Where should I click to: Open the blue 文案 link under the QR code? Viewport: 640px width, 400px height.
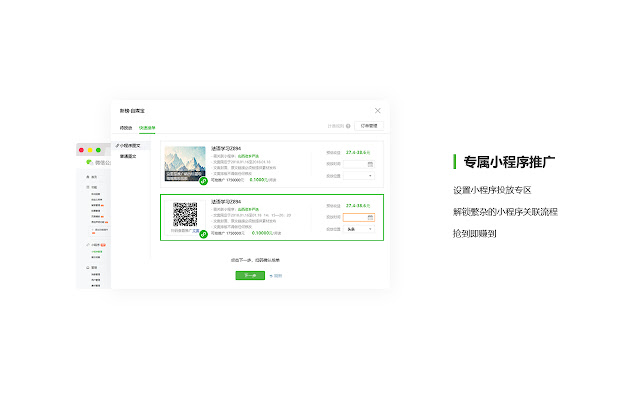(x=196, y=231)
